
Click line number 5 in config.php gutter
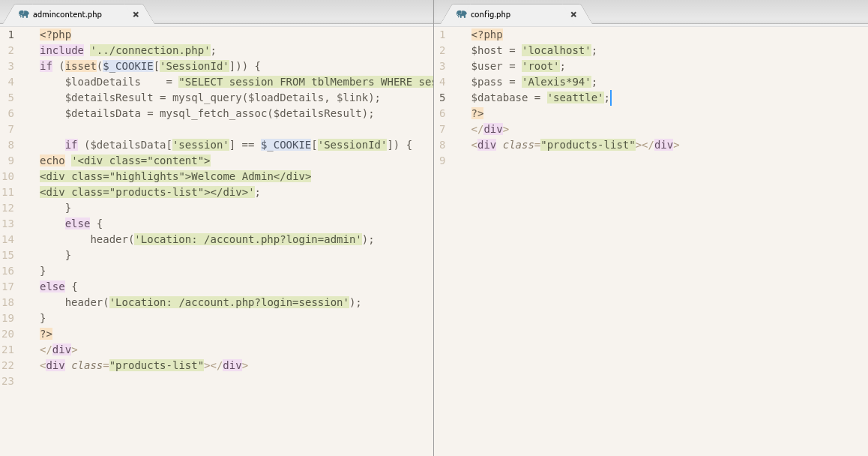[442, 97]
